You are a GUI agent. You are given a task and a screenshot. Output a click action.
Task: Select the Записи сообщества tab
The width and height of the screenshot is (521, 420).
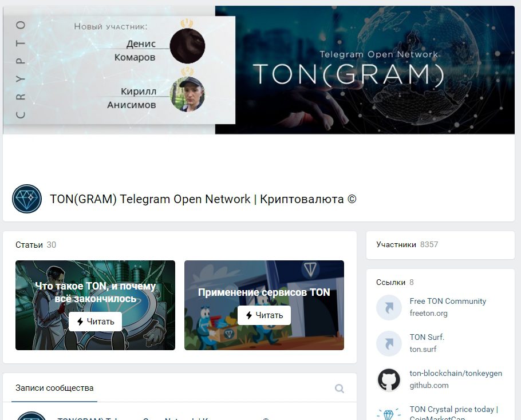pos(54,388)
